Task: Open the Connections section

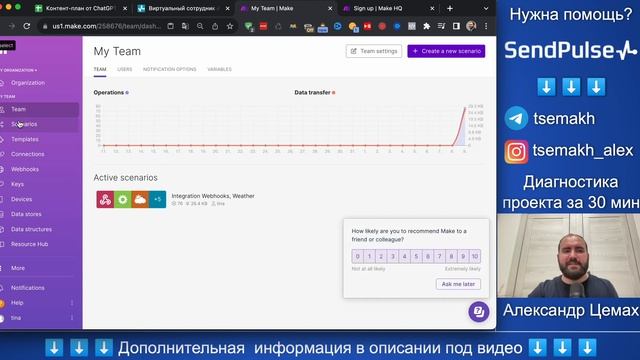Action: pos(27,154)
